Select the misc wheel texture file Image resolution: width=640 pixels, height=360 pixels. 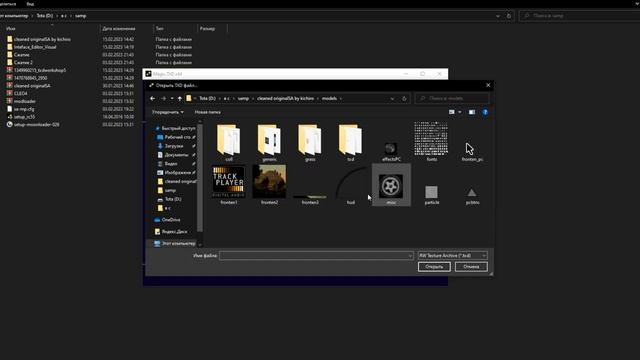tap(391, 185)
